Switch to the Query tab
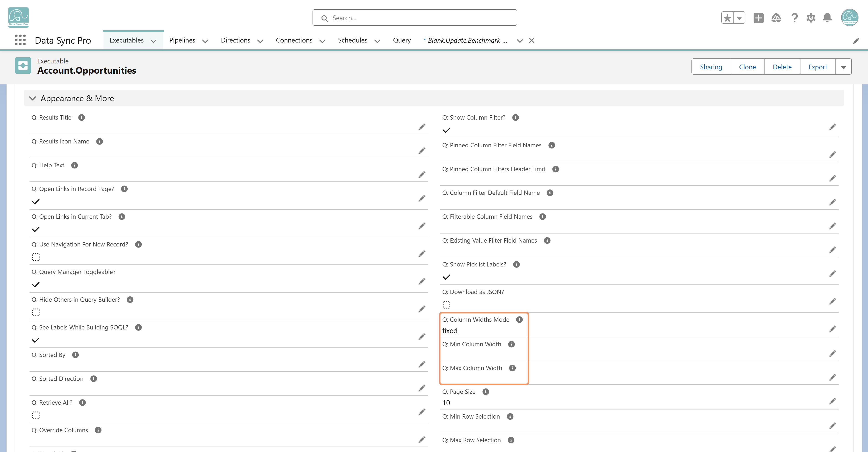868x452 pixels. point(402,40)
